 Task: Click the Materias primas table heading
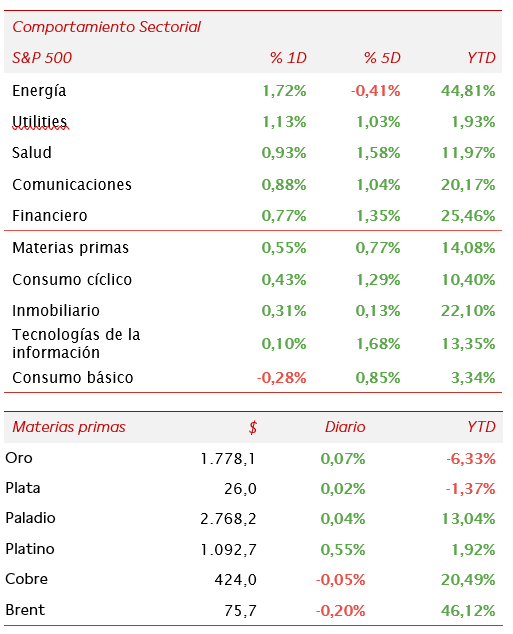[69, 427]
